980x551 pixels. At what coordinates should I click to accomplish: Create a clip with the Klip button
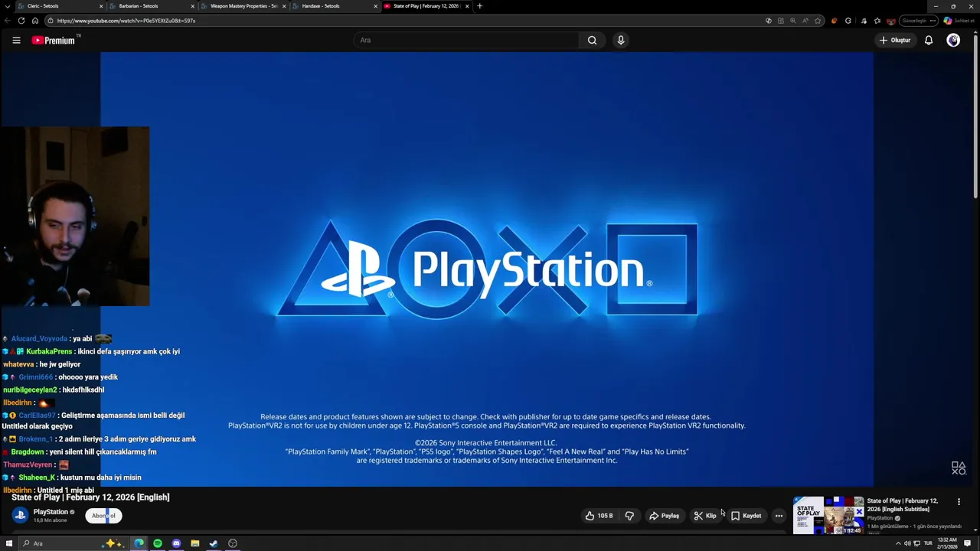705,516
